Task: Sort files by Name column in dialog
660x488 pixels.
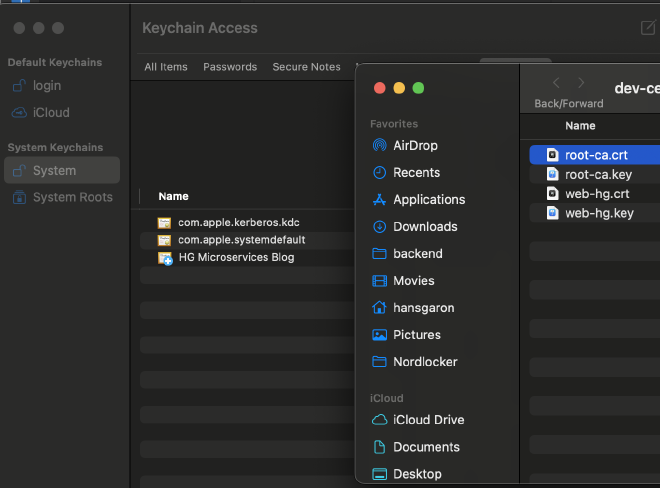Action: [x=580, y=125]
